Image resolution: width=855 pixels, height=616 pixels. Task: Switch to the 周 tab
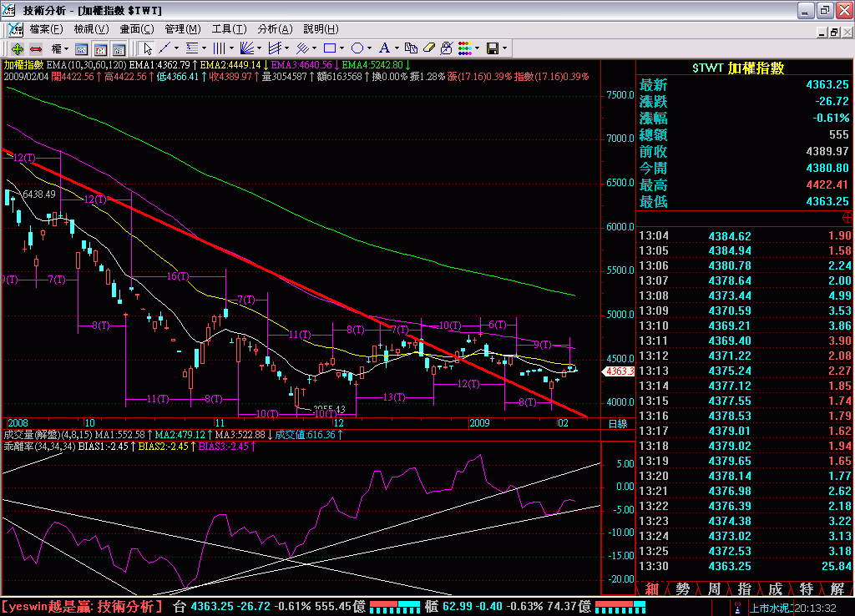click(x=714, y=588)
